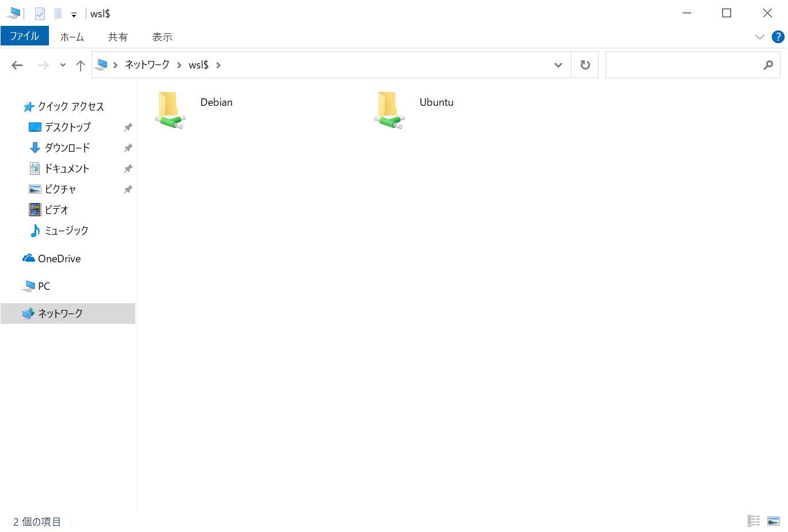
Task: Open ピクチャ in the sidebar
Action: [60, 189]
